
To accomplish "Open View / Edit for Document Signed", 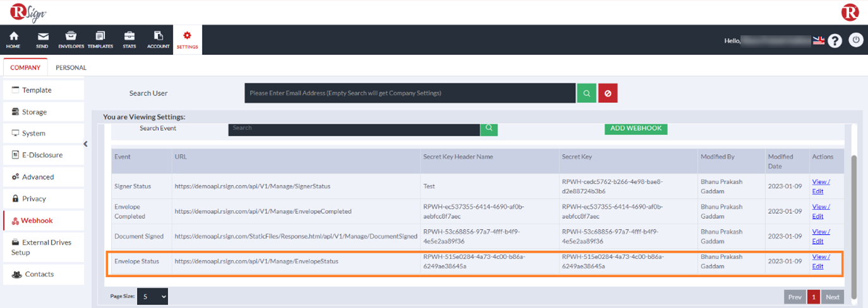I will [x=821, y=236].
